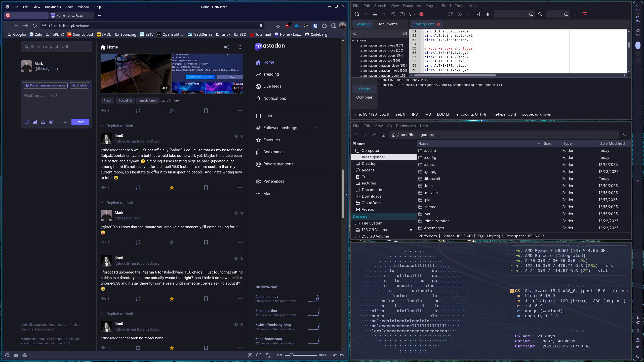
Task: Open the #silentsunday trending hashtag
Action: (267, 297)
